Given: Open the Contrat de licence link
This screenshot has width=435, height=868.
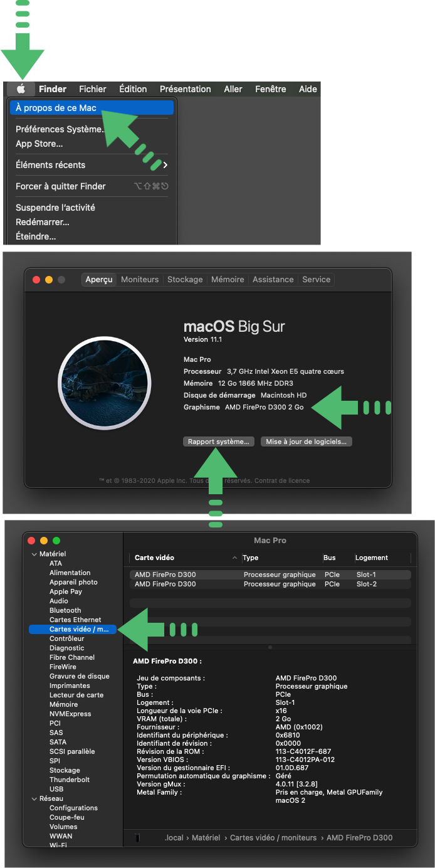Looking at the screenshot, I should tap(281, 481).
